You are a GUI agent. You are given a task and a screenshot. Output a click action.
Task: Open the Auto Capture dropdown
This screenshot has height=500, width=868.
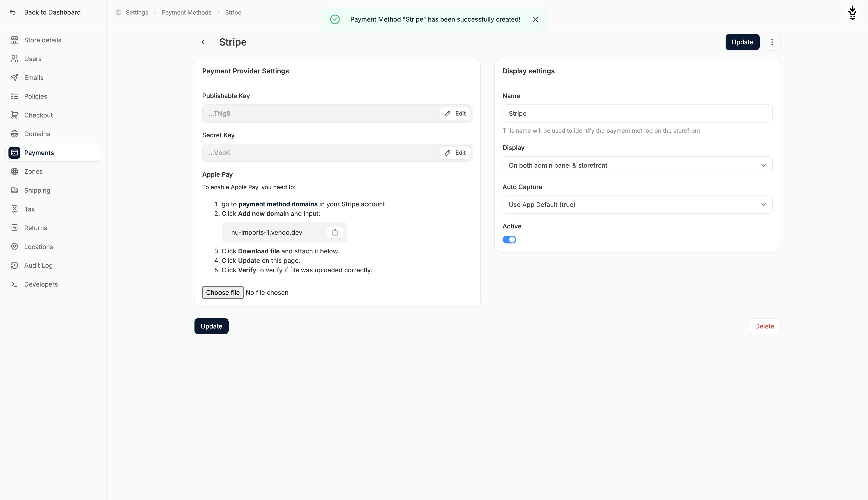637,205
